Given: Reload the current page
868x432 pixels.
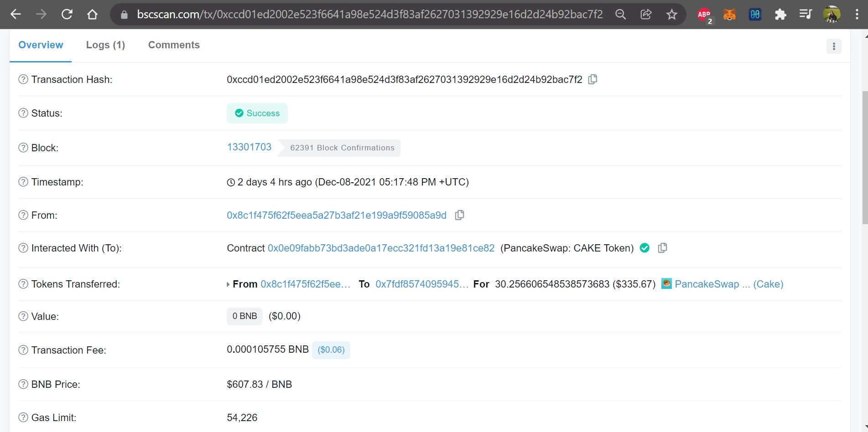Looking at the screenshot, I should 67,15.
